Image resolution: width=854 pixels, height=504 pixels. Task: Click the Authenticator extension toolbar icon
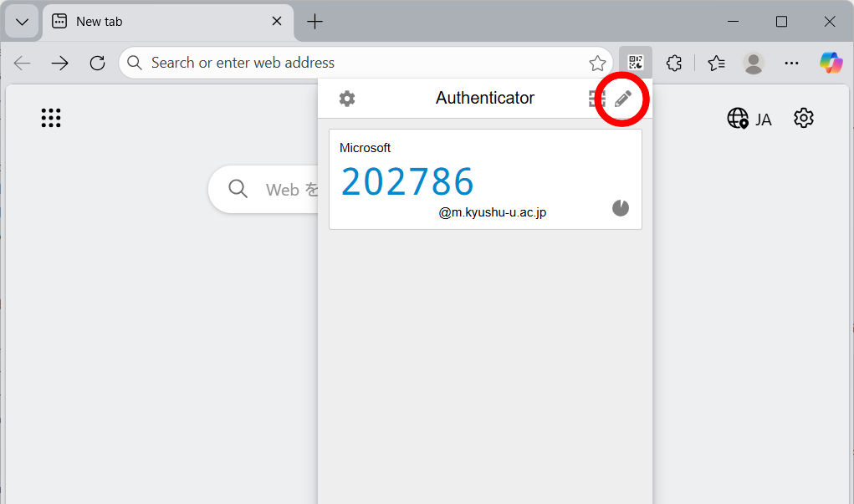636,63
